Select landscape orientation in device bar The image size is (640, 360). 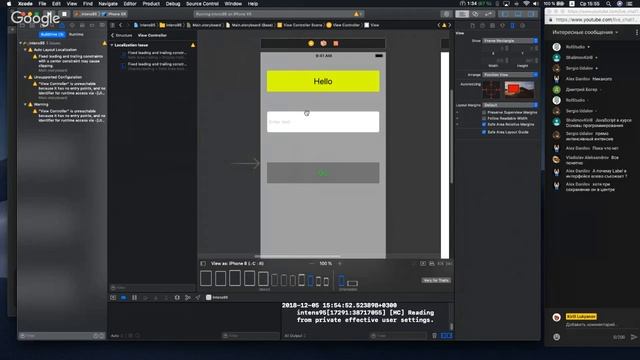353,283
